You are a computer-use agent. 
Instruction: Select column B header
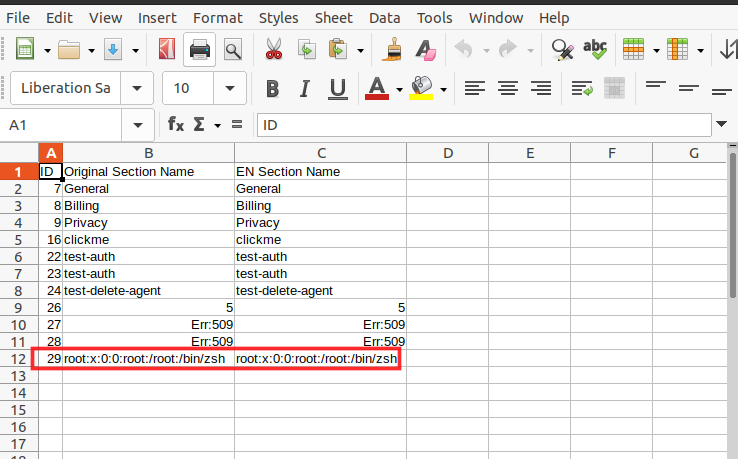pos(149,153)
